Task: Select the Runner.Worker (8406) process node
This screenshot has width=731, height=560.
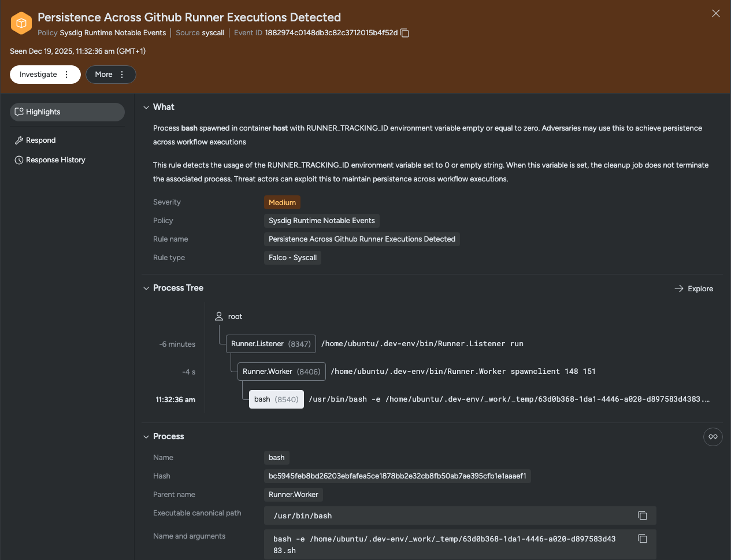Action: point(281,372)
